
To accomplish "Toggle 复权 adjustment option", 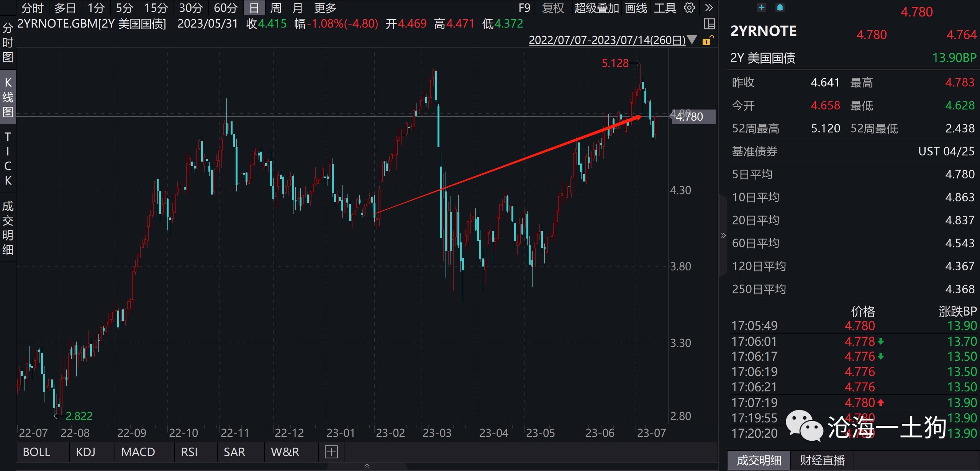I will tap(553, 8).
